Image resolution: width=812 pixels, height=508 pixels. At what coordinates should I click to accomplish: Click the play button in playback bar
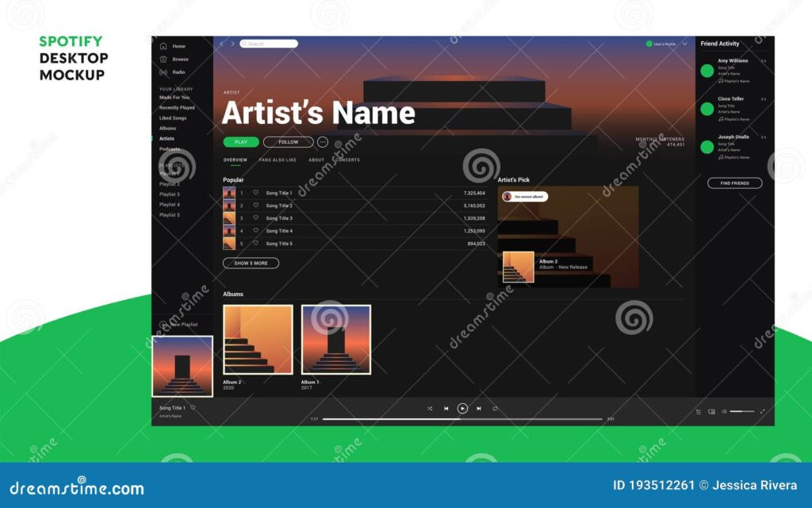coord(462,409)
